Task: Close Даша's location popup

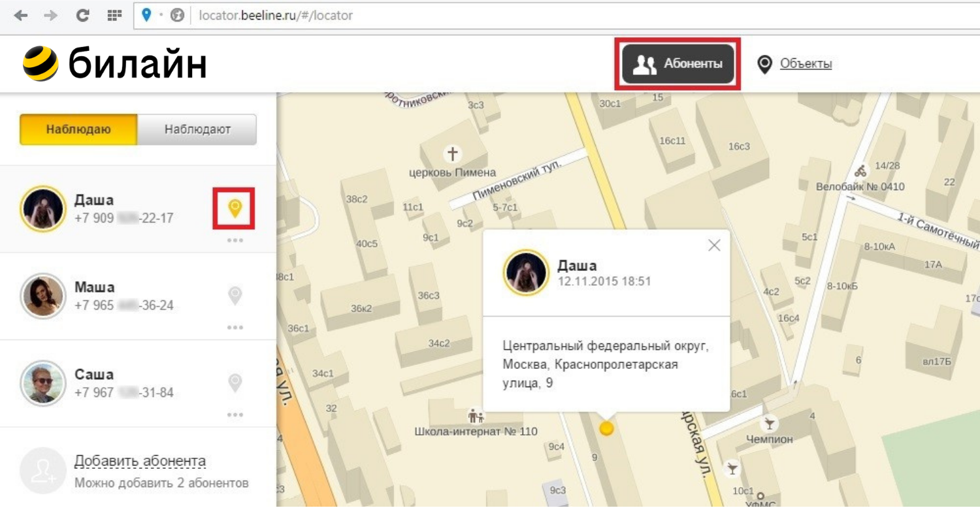Action: pyautogui.click(x=714, y=245)
